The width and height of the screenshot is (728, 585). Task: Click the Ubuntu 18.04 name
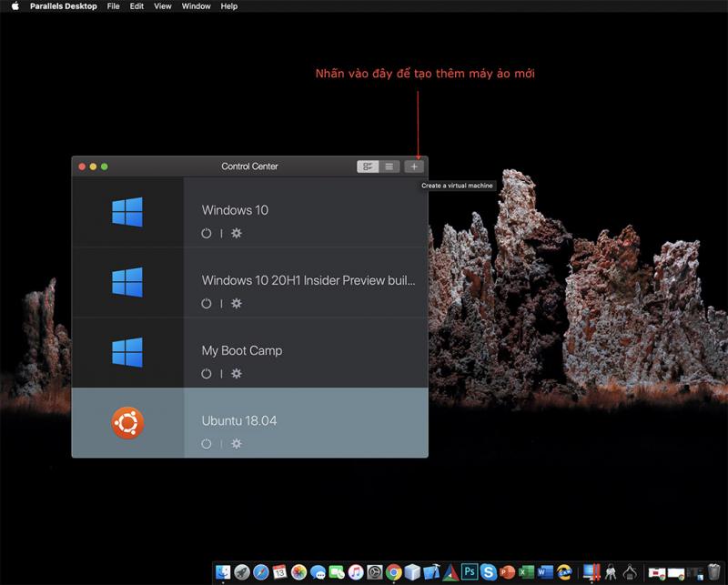[x=239, y=420]
